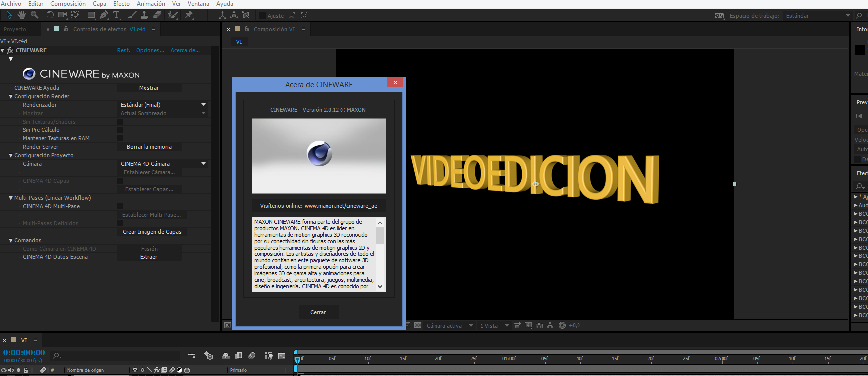Select the Selection arrow tool
This screenshot has width=868, height=376.
click(9, 15)
